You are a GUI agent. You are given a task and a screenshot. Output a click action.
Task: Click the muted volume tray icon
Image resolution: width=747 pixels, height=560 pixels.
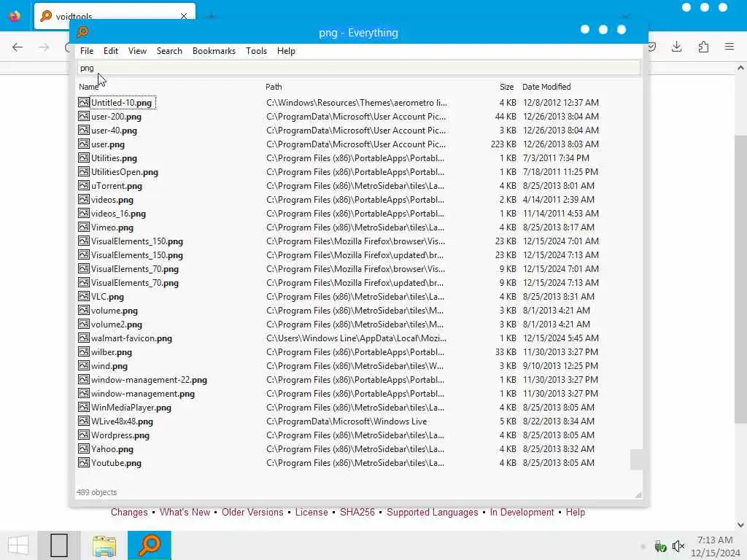[x=678, y=545]
